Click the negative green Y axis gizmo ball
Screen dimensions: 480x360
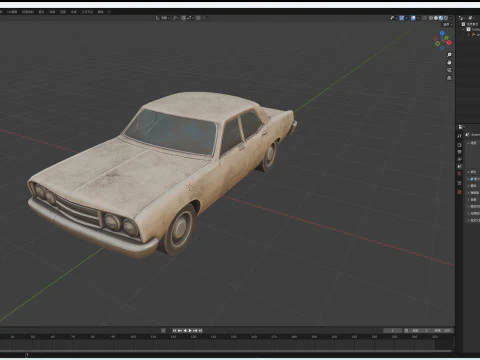(x=437, y=43)
